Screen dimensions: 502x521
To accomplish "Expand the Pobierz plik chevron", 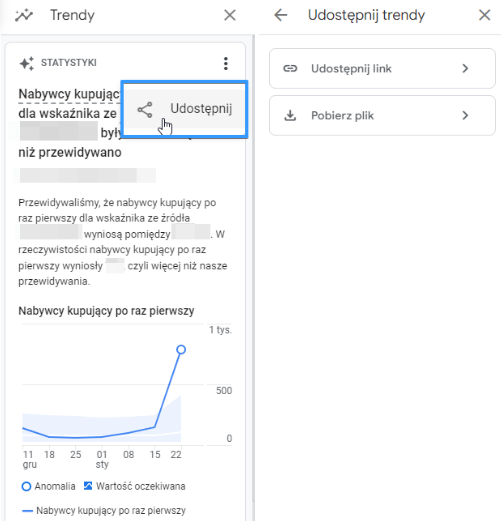I will point(465,115).
